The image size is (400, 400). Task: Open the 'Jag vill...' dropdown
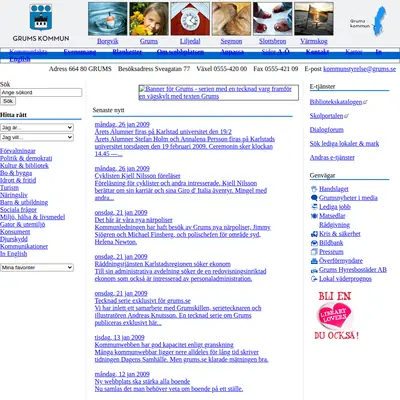pyautogui.click(x=37, y=137)
